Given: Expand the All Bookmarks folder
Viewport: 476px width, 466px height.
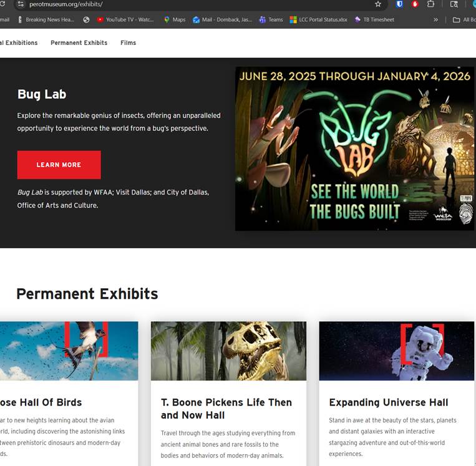Looking at the screenshot, I should [464, 20].
